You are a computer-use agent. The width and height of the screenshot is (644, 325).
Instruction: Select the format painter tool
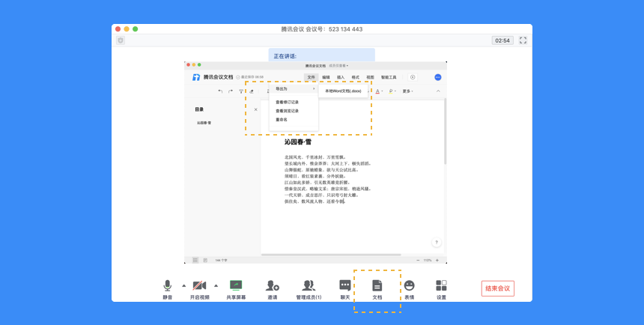click(x=241, y=91)
